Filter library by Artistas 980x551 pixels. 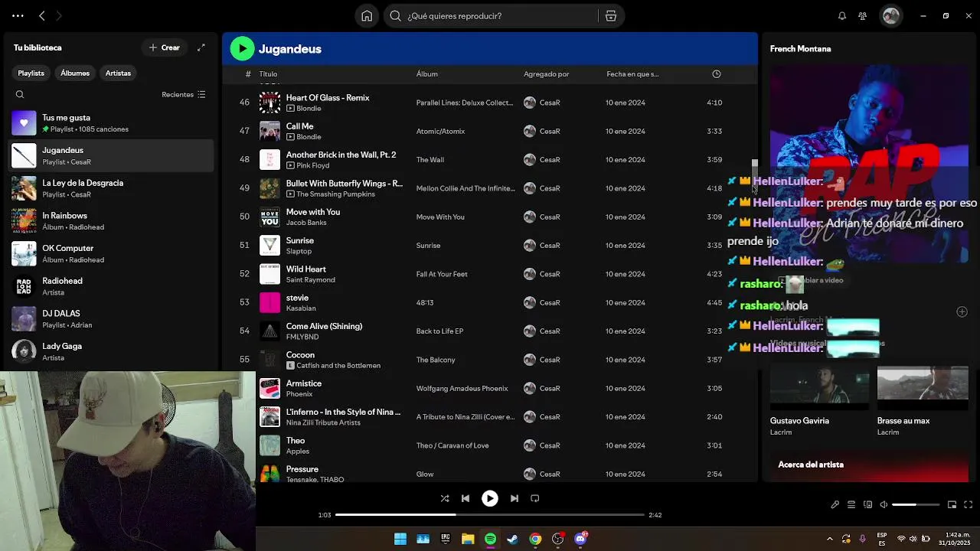click(118, 73)
